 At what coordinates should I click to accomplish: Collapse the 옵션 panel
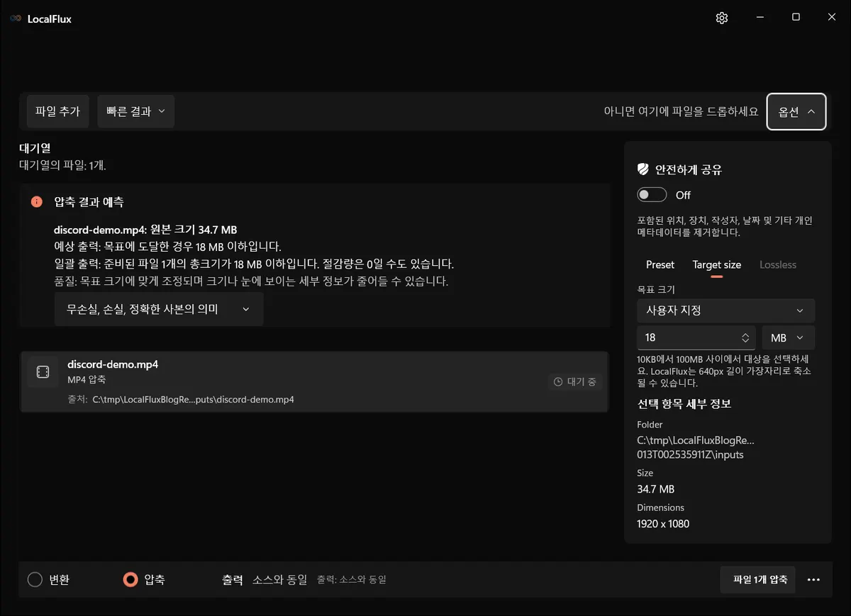coord(796,112)
